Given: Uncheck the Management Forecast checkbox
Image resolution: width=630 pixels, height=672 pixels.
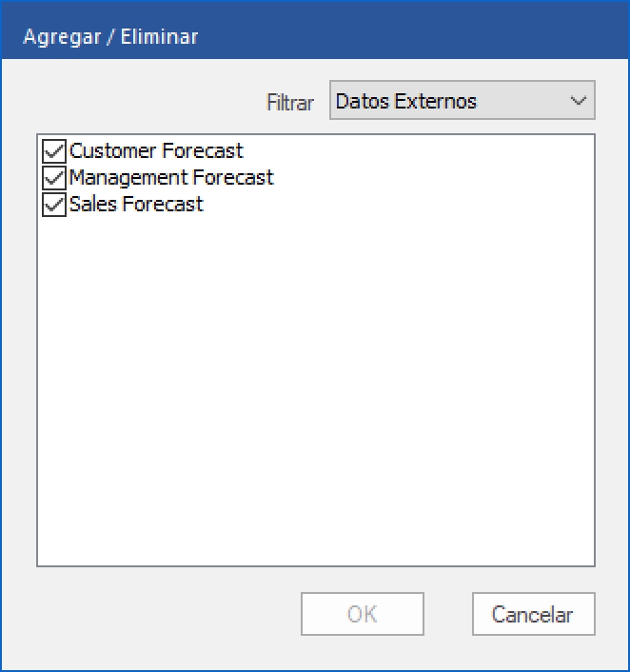Looking at the screenshot, I should [x=53, y=178].
